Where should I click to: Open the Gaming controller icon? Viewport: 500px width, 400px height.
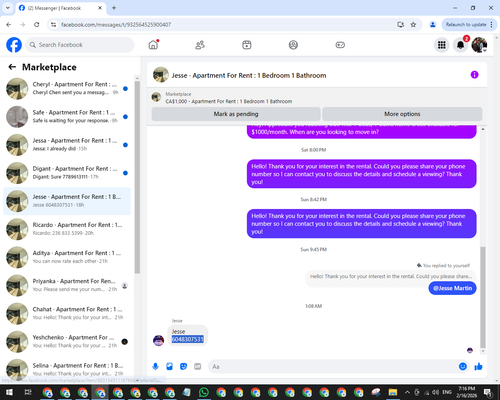(x=340, y=45)
